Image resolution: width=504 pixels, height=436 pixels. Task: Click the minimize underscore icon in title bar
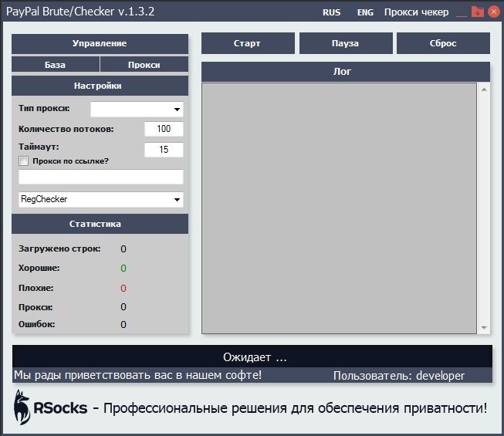[x=462, y=15]
